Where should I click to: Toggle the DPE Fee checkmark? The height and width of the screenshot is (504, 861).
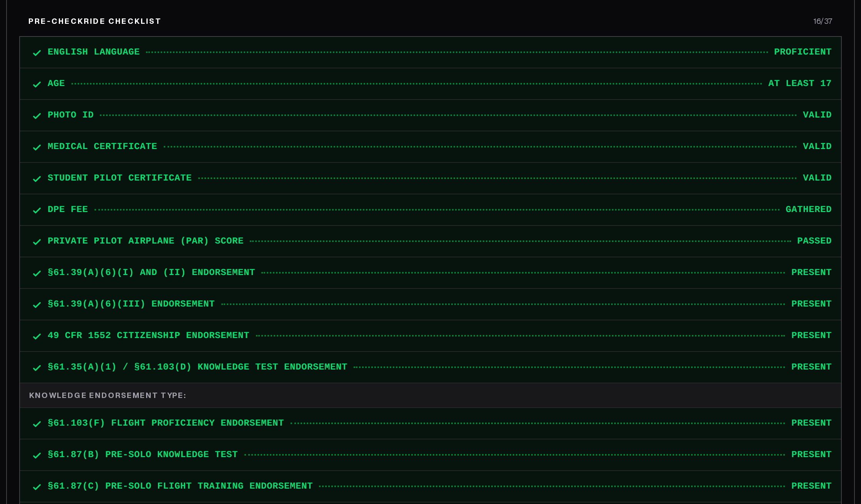coord(37,210)
